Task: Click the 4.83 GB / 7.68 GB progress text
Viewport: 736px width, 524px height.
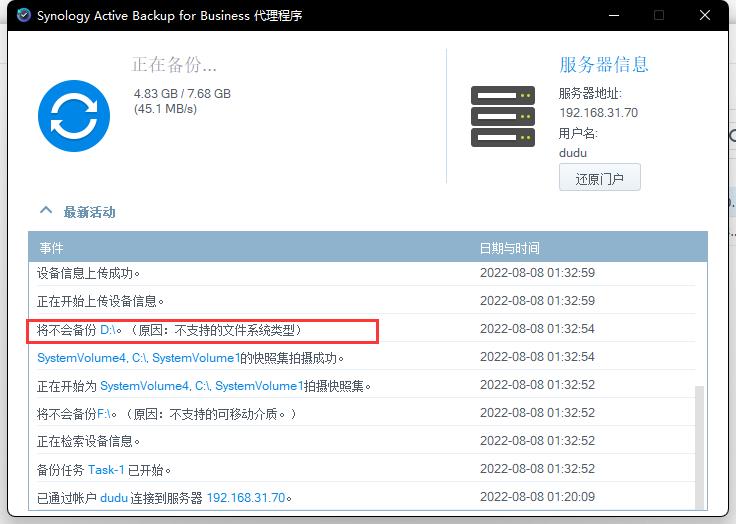Action: (x=182, y=93)
